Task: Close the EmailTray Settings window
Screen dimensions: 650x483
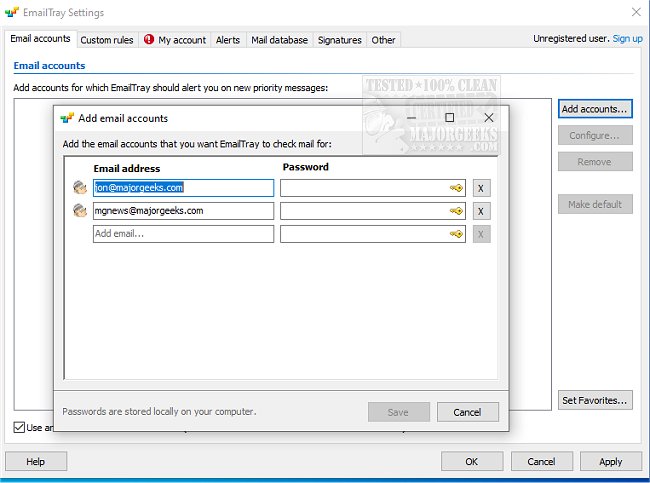Action: click(636, 12)
